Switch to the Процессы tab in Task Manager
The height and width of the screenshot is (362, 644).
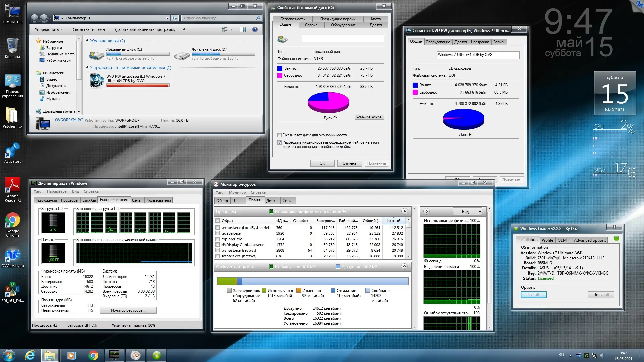point(69,200)
